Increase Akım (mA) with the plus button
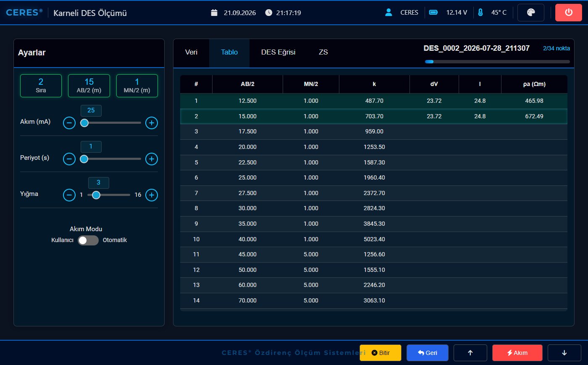This screenshot has height=365, width=588. point(152,123)
